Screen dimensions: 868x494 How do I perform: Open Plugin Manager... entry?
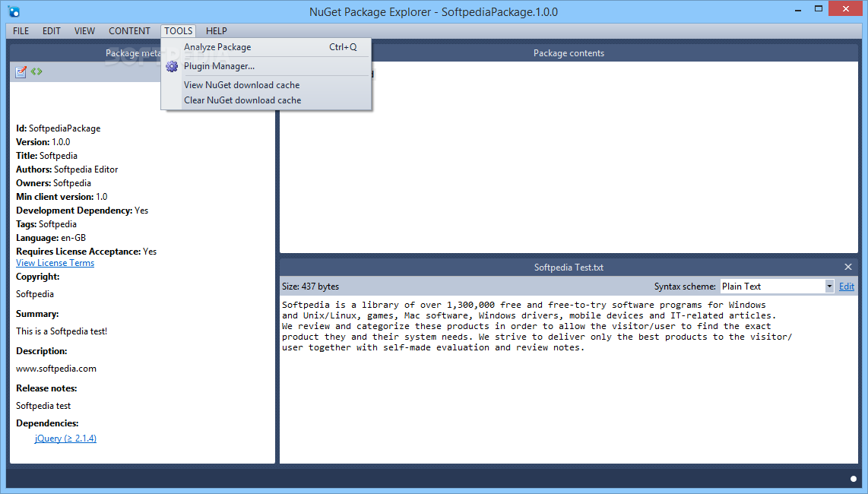click(267, 66)
